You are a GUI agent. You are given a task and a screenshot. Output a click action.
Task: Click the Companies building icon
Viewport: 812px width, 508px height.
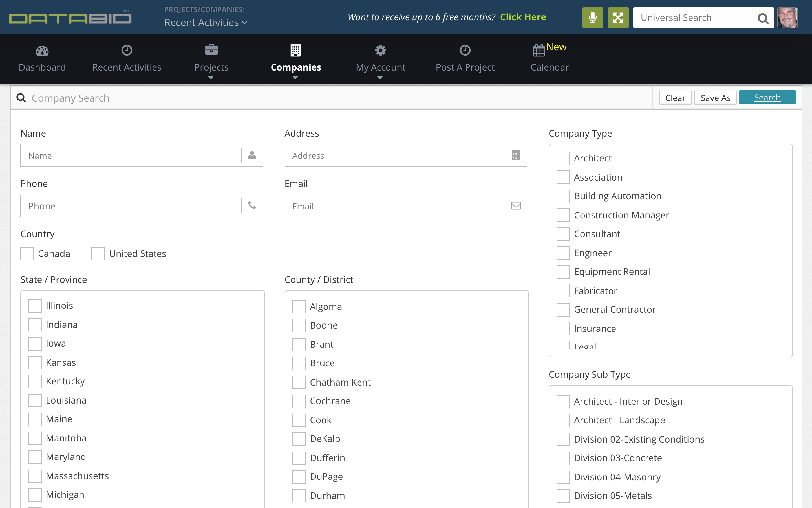pos(295,50)
